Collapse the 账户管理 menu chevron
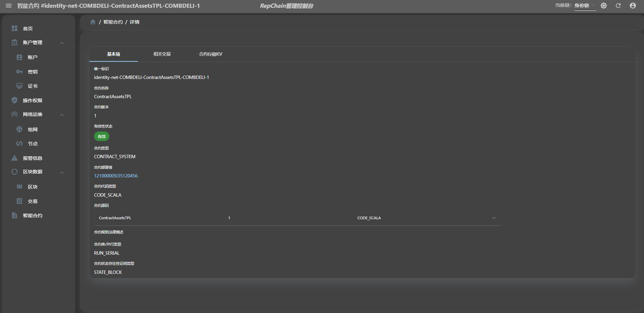Image resolution: width=644 pixels, height=313 pixels. click(62, 43)
